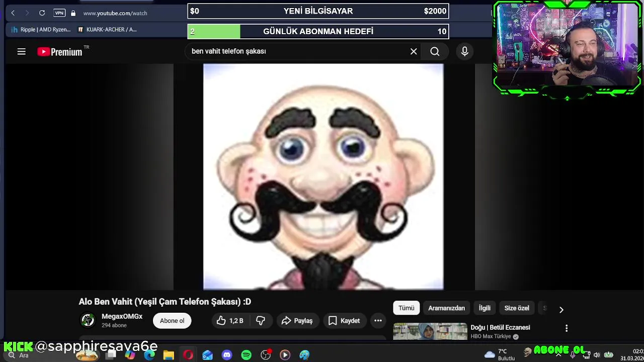
Task: Switch to Opera browser in taskbar
Action: tap(188, 355)
